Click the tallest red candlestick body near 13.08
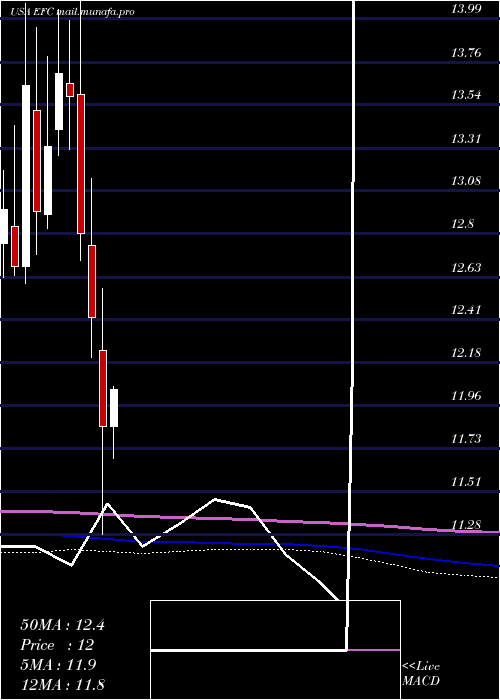This screenshot has width=500, height=700. (x=80, y=164)
